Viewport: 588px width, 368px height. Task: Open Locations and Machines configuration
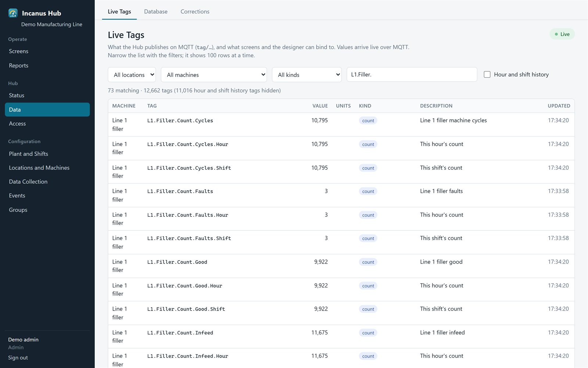[47, 168]
